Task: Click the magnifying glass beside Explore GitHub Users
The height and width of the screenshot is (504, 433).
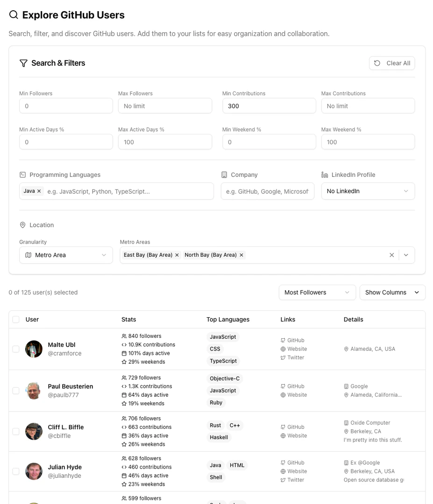Action: (x=13, y=14)
